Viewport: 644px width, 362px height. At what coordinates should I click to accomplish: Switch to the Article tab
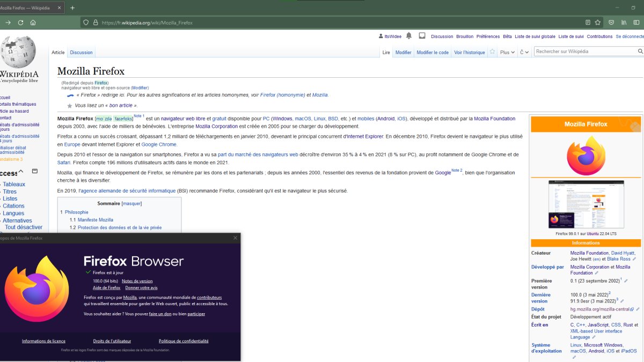click(x=58, y=53)
